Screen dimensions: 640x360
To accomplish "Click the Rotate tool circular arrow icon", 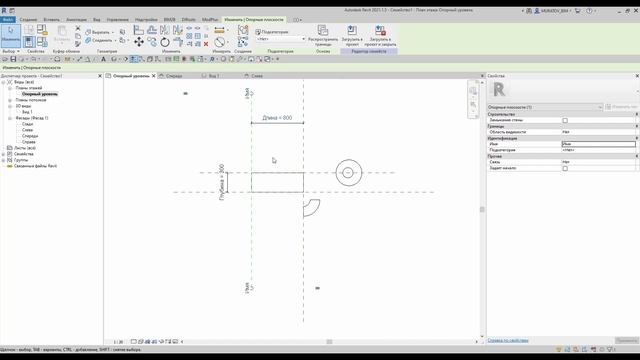I will 165,42.
